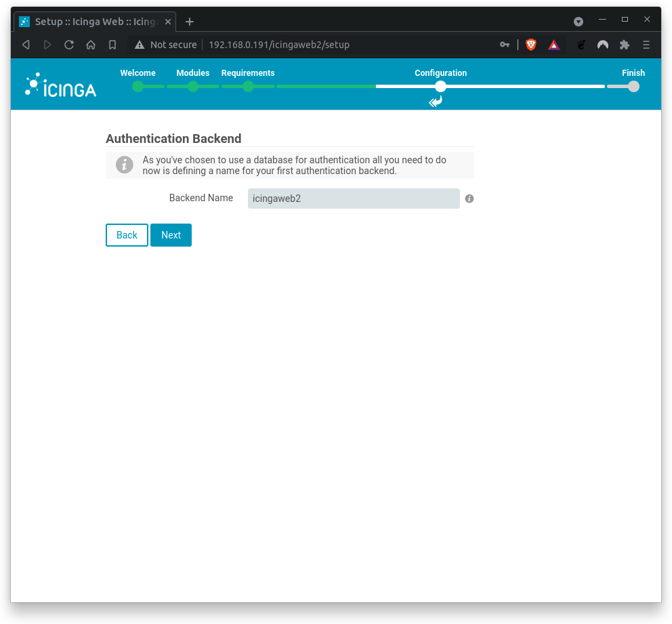The width and height of the screenshot is (672, 624).
Task: Click the Icinga logo in the header
Action: coord(60,84)
